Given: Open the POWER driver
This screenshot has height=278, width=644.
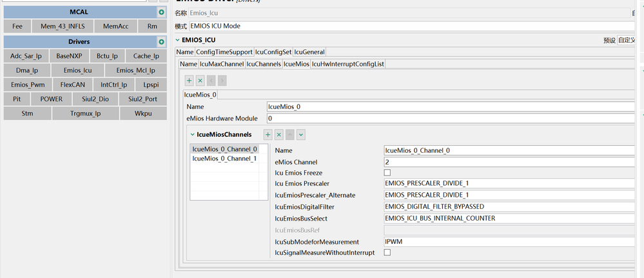Looking at the screenshot, I should [x=52, y=99].
